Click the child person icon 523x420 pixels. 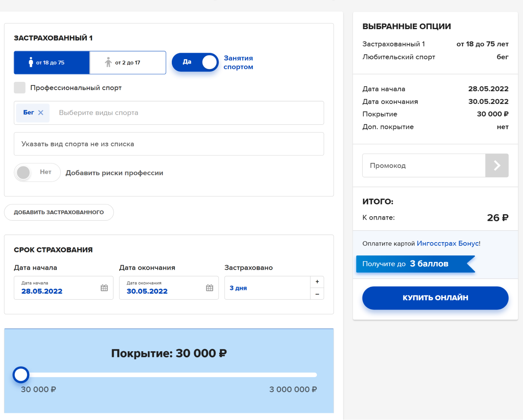point(108,62)
